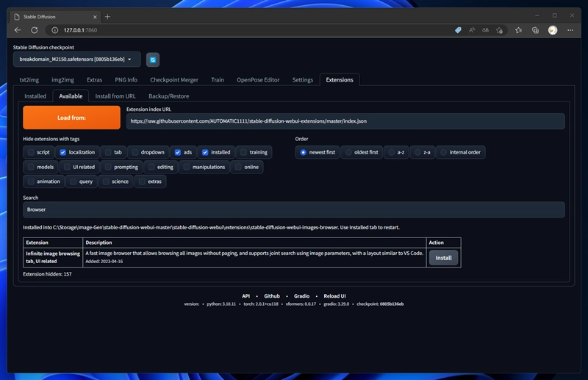Open the Backup/Restore sub-tab
The image size is (588, 380).
tap(169, 96)
